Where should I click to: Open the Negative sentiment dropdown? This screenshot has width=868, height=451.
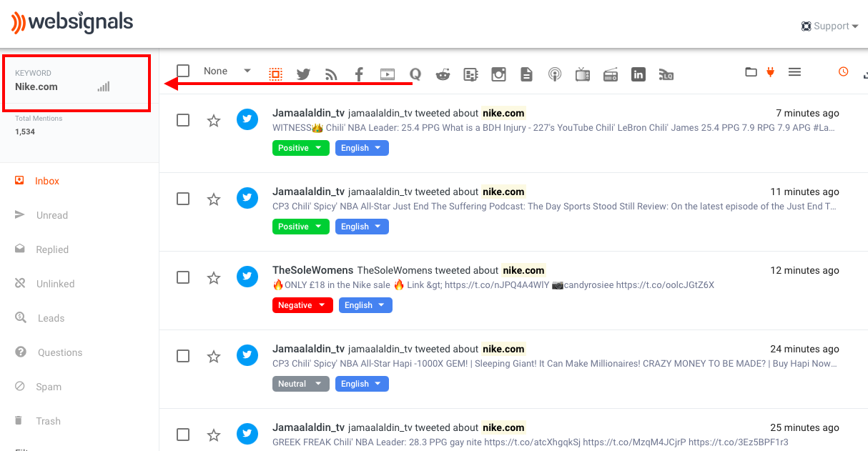coord(302,305)
